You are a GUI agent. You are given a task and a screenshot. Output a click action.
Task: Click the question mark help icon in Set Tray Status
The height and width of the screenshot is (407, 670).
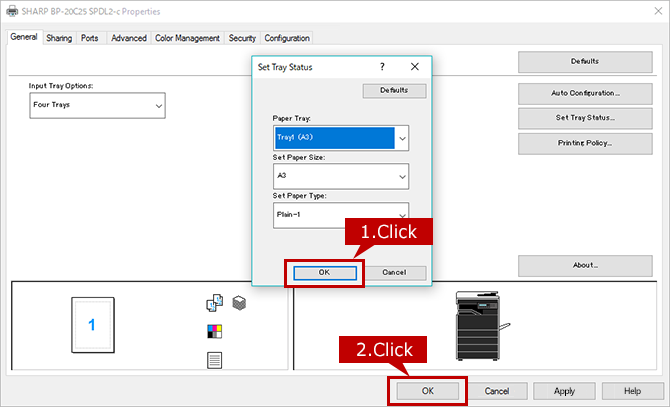pyautogui.click(x=382, y=67)
